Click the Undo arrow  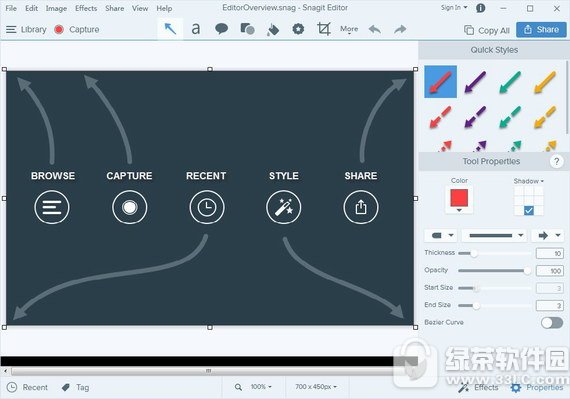374,29
